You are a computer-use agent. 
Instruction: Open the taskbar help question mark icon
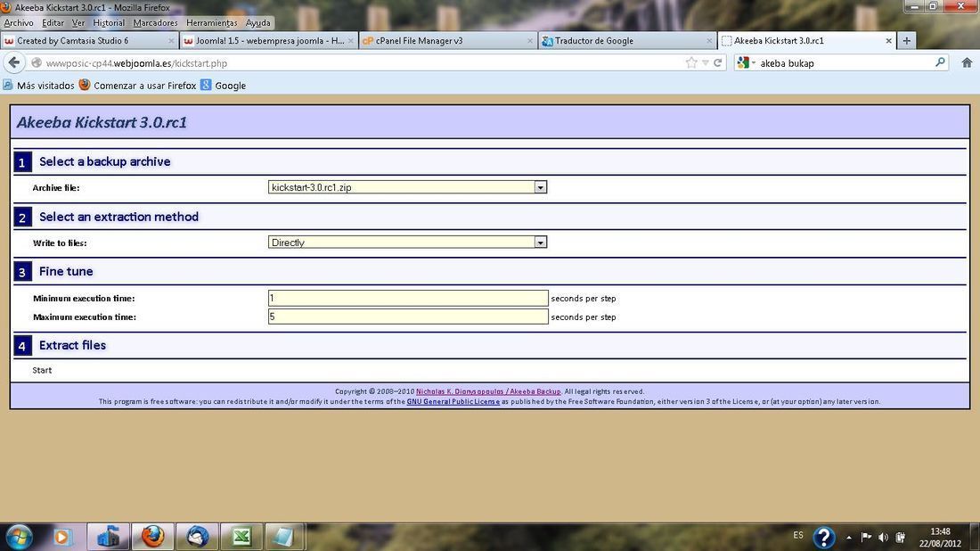click(824, 538)
